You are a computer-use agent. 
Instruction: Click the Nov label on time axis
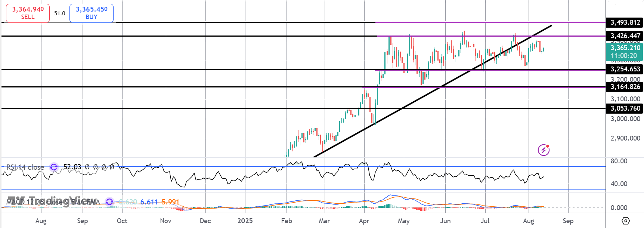pos(165,221)
